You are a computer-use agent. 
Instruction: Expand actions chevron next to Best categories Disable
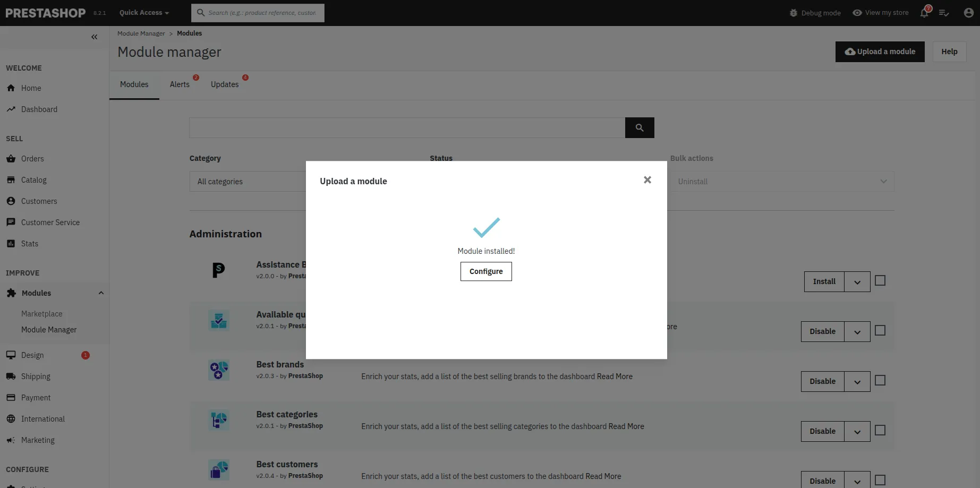(x=857, y=431)
